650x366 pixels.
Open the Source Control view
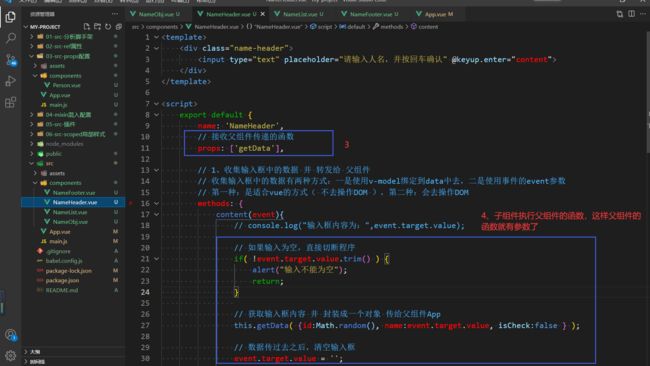(10, 60)
